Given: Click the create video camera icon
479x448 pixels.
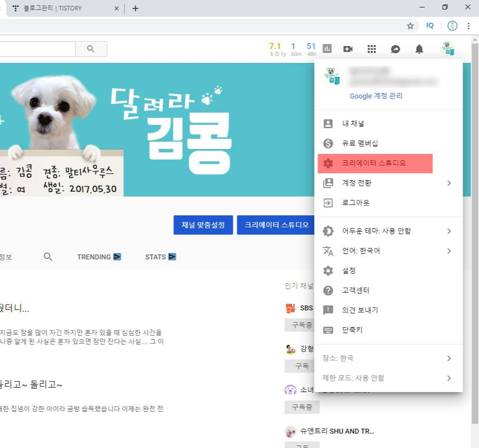Looking at the screenshot, I should point(348,49).
